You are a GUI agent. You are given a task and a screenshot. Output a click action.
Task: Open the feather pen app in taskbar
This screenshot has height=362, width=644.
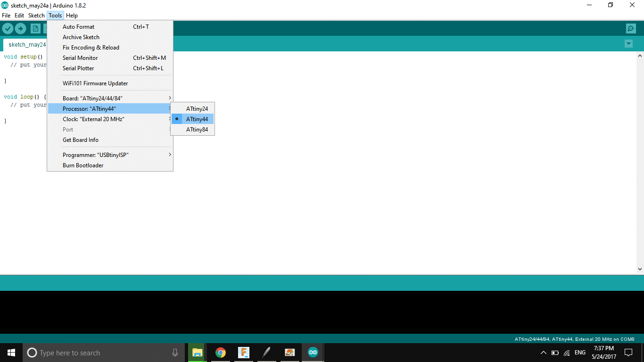pos(266,353)
